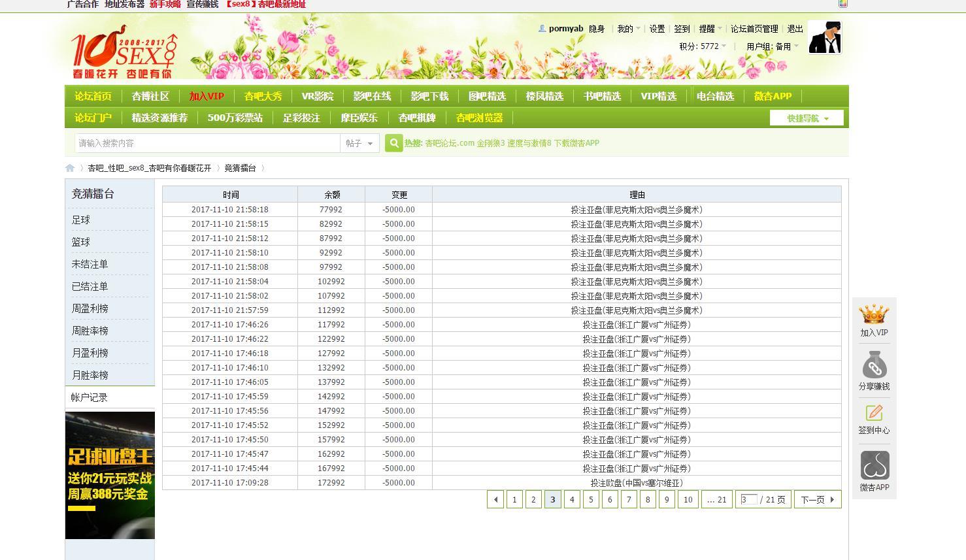This screenshot has height=560, width=966.
Task: Click the search content input field
Action: tap(207, 143)
